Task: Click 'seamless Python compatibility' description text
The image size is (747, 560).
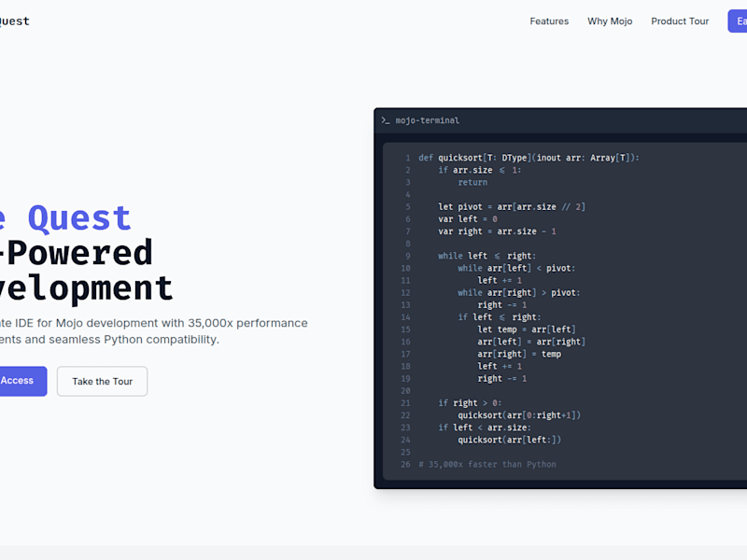Action: [x=134, y=340]
